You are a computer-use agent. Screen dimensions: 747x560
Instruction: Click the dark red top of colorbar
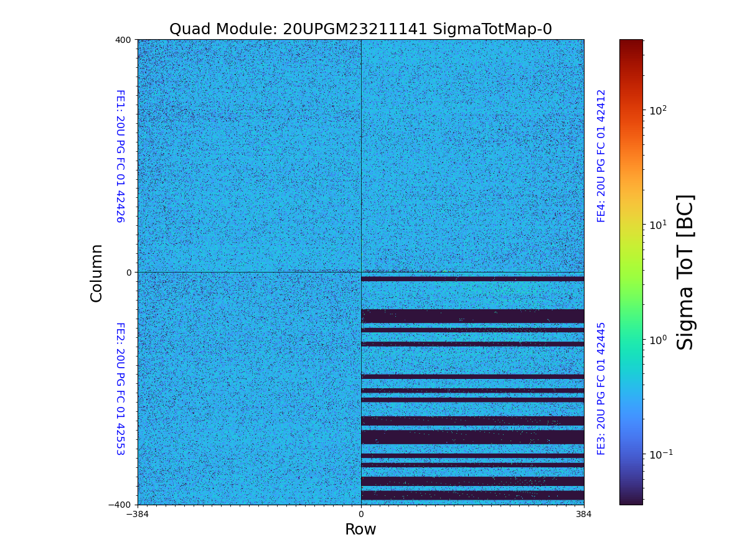(x=631, y=44)
